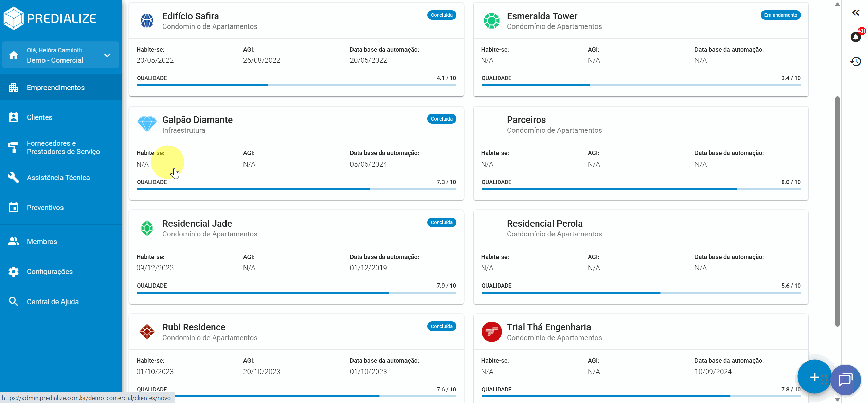Open the floating plus button

click(814, 377)
